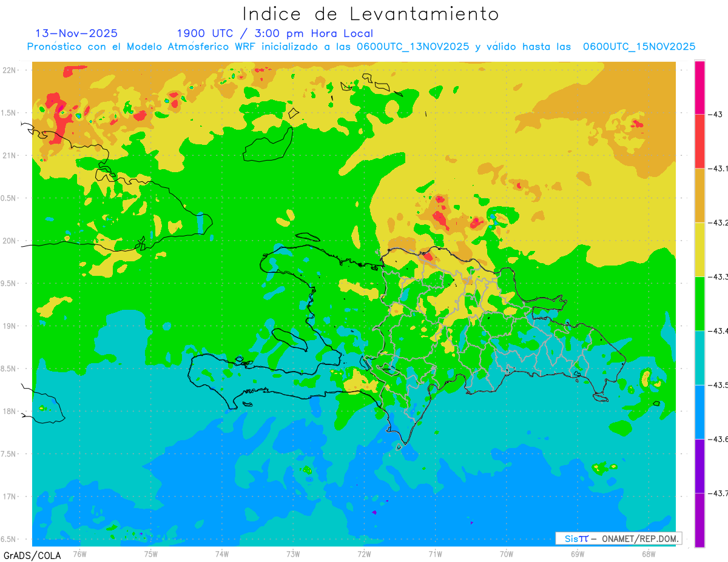The height and width of the screenshot is (562, 728).
Task: Click the "1900 UTC / 3:00 pm Hora Local" time text
Action: [275, 34]
